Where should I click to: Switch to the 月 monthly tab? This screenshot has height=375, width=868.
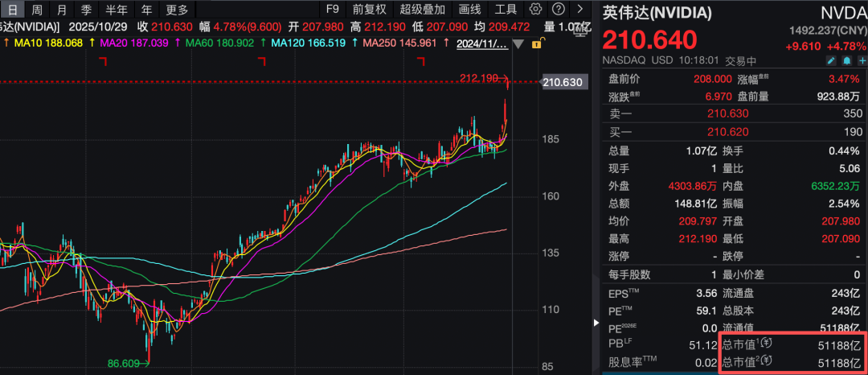point(62,10)
